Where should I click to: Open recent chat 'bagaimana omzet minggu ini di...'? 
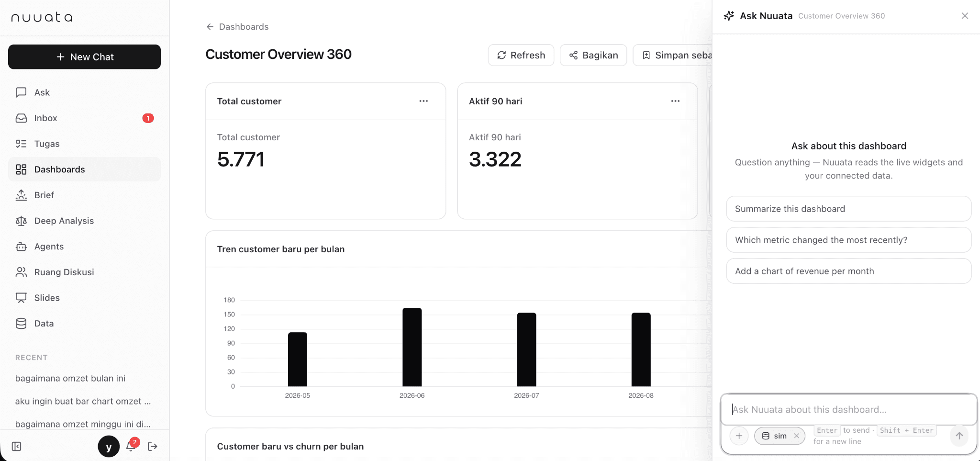pos(83,424)
